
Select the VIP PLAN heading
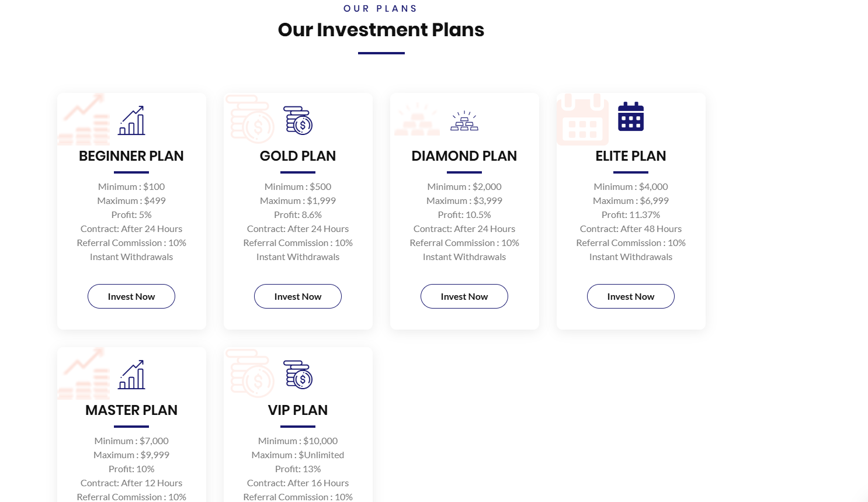[x=298, y=410]
